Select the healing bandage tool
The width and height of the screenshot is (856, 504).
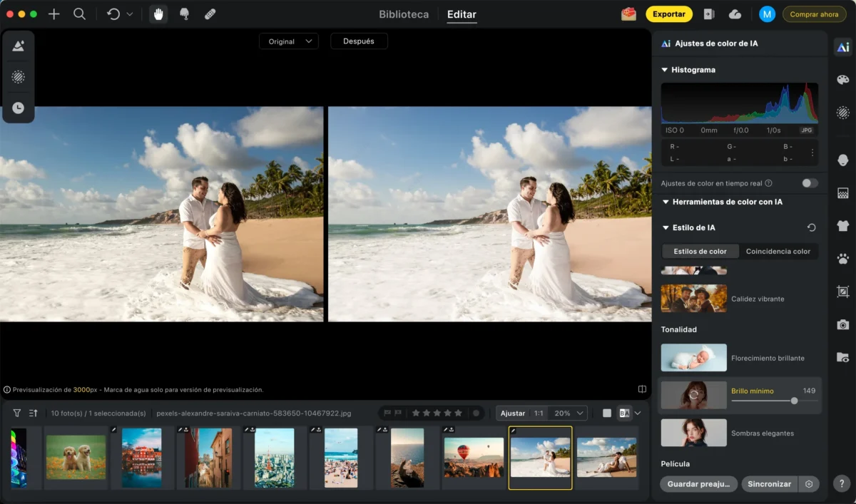coord(210,14)
